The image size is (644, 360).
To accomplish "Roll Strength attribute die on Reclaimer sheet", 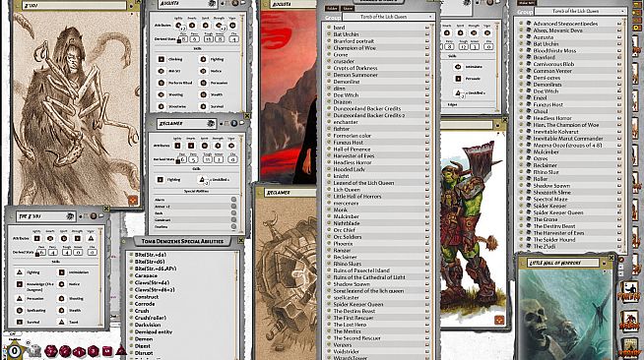I will 218,146.
